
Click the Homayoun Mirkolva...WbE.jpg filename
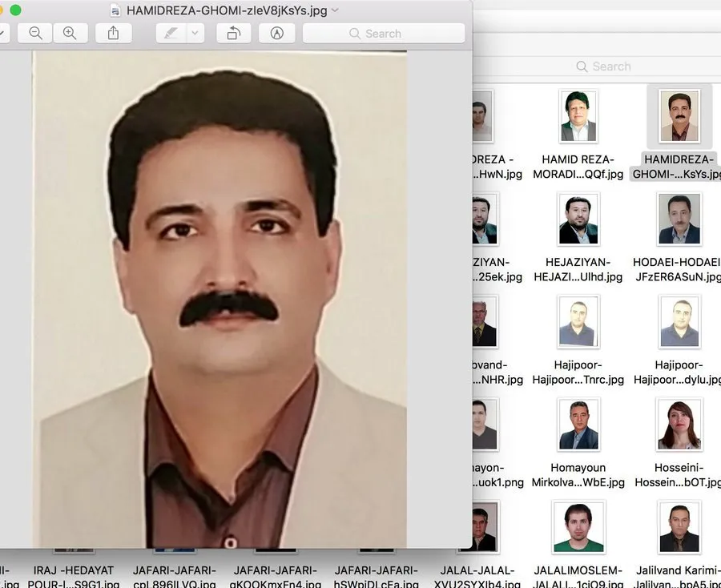pos(578,475)
